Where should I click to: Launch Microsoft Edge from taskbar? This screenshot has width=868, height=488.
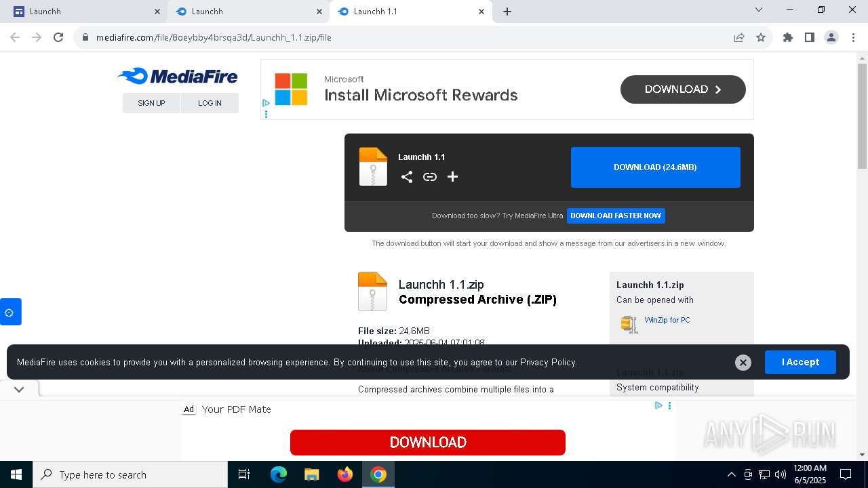[279, 474]
